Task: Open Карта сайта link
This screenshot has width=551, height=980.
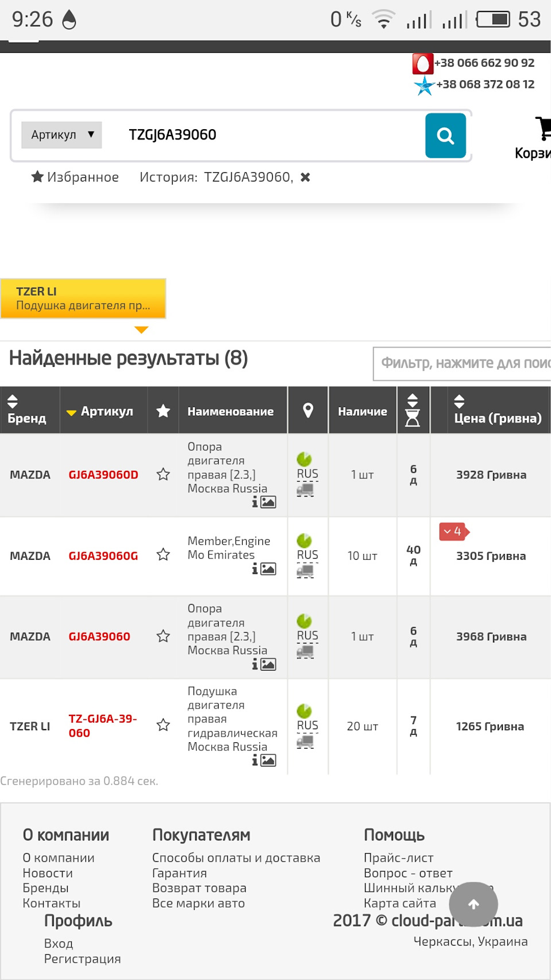Action: tap(400, 904)
